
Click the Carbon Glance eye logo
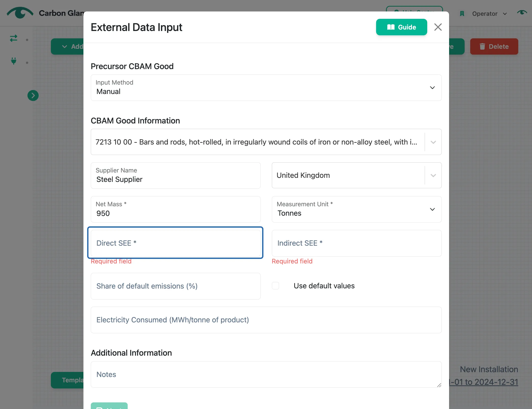point(20,13)
